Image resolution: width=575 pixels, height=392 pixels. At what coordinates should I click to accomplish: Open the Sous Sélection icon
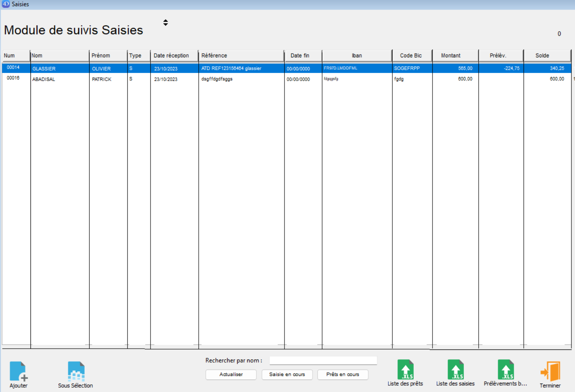[x=76, y=372]
